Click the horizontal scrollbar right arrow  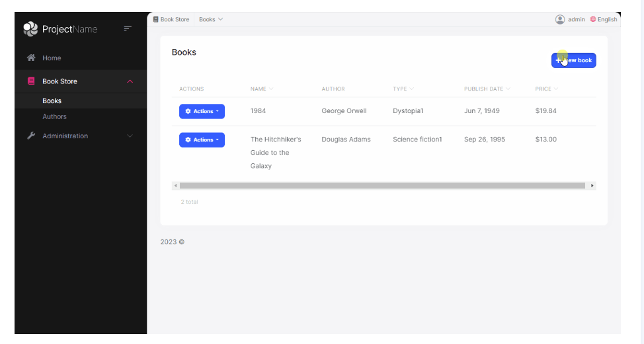point(592,186)
